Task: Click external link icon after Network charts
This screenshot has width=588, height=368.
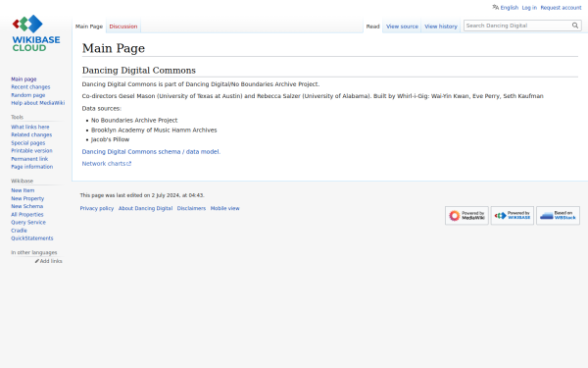Action: [x=129, y=164]
